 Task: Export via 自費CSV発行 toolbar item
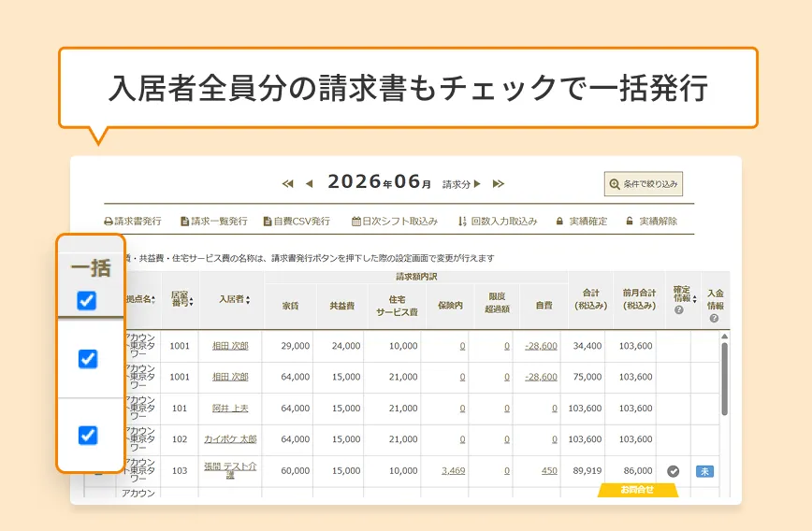point(297,221)
